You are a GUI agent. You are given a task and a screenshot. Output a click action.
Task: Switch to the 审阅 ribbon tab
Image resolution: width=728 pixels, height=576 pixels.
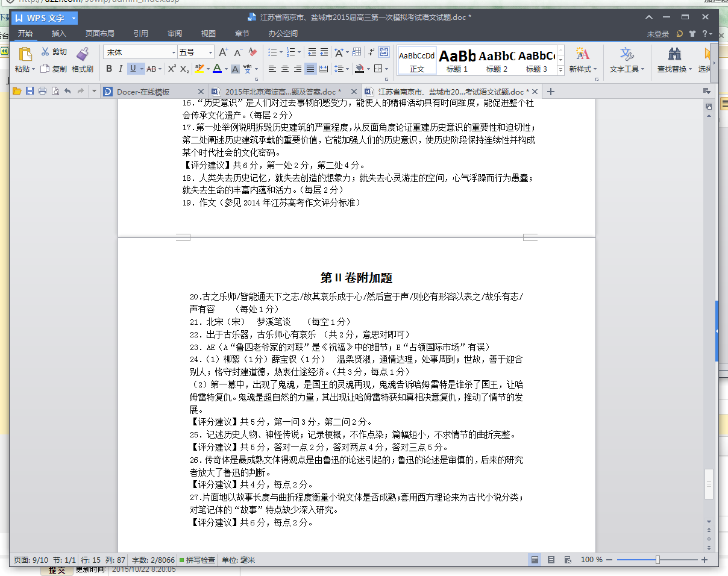pos(175,34)
